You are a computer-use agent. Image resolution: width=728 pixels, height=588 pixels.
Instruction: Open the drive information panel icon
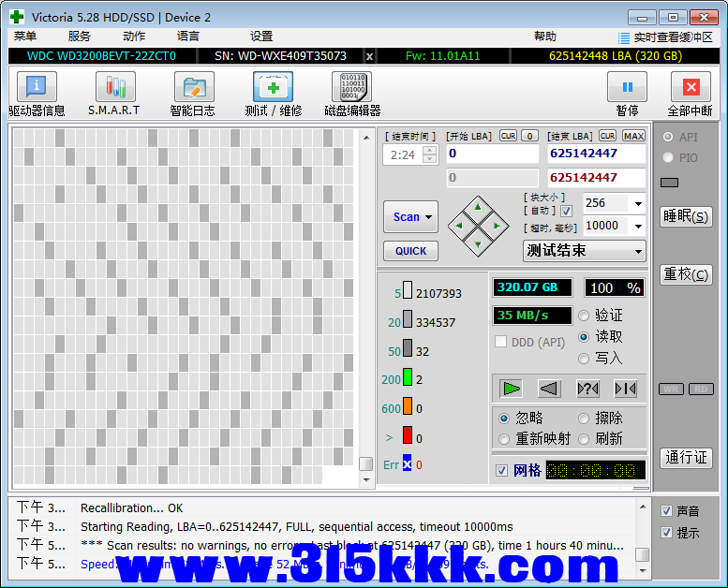pos(37,88)
